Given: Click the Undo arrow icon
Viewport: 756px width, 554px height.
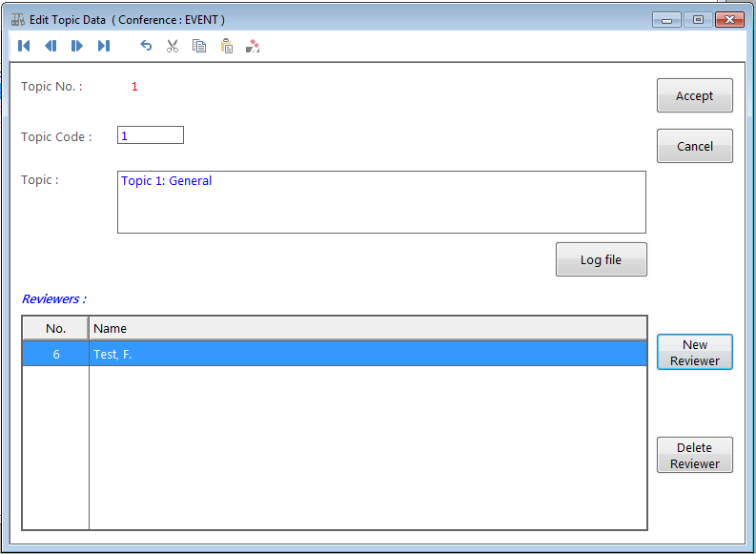Looking at the screenshot, I should coord(146,46).
